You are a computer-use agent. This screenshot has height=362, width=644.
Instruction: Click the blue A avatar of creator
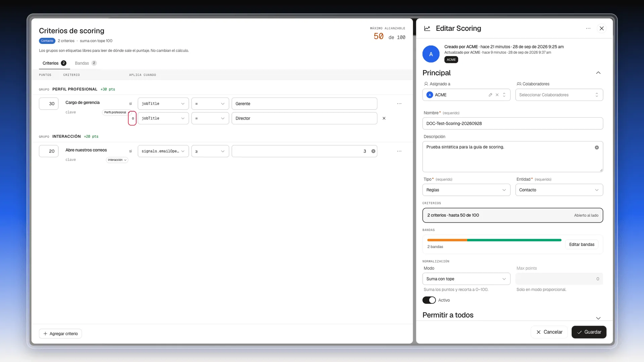[431, 54]
